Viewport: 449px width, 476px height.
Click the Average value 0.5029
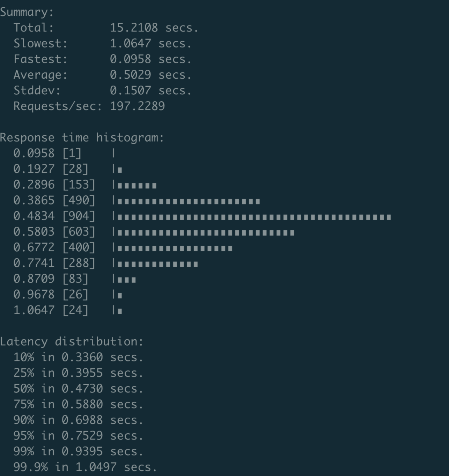click(130, 75)
